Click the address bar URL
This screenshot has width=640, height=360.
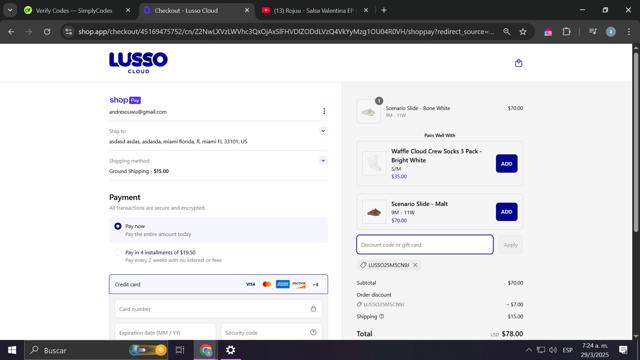(x=286, y=31)
